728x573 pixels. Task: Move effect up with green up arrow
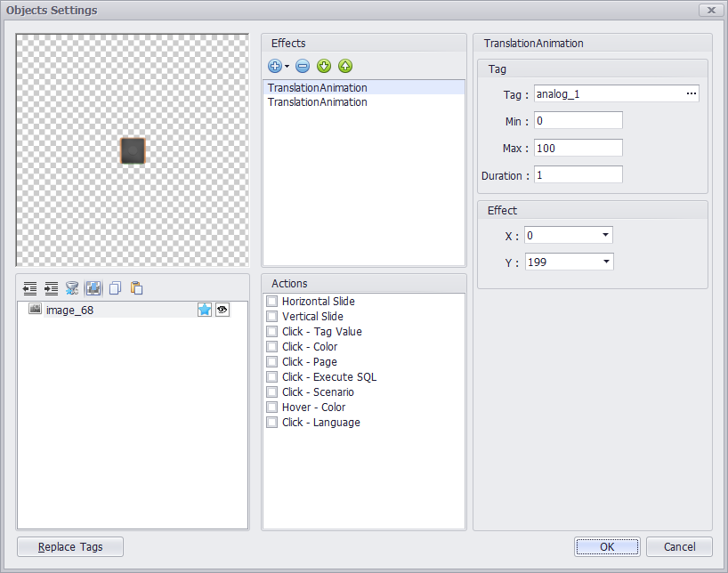[x=345, y=66]
